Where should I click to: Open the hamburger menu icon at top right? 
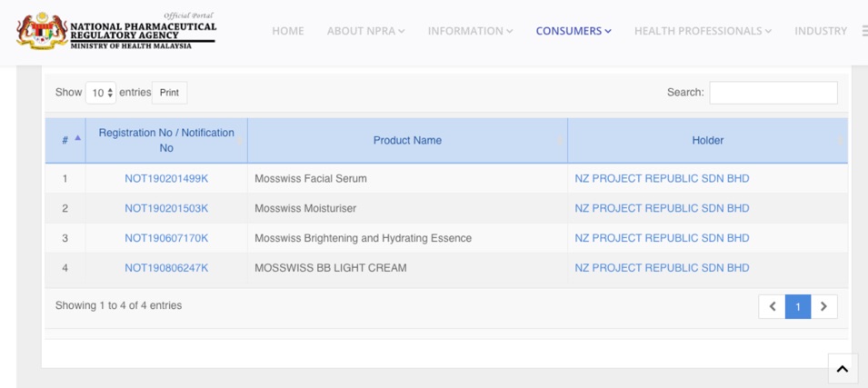point(863,31)
